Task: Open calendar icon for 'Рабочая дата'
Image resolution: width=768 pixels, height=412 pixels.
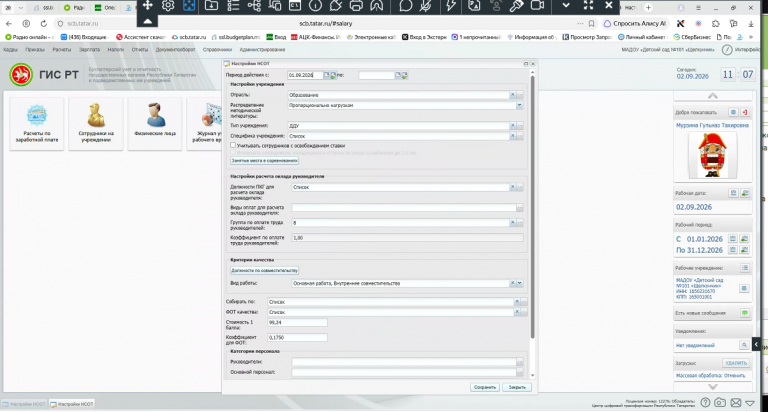Action: pos(733,193)
